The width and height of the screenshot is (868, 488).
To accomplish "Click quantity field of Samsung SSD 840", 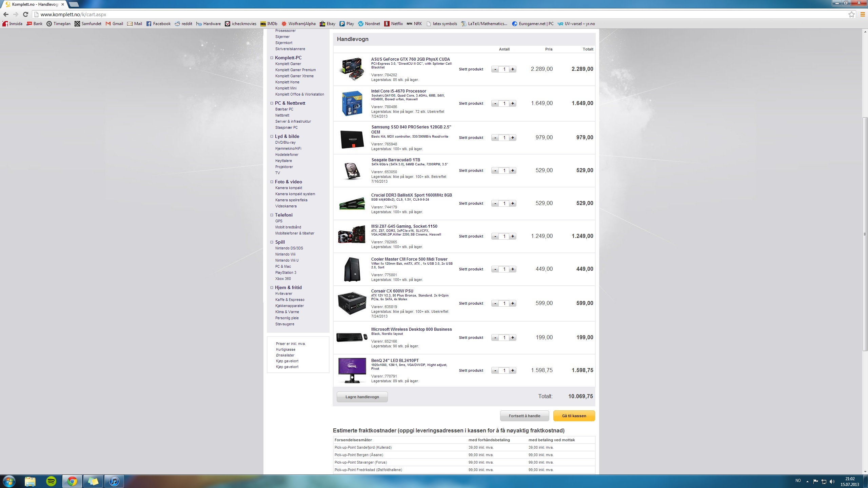I will (504, 138).
